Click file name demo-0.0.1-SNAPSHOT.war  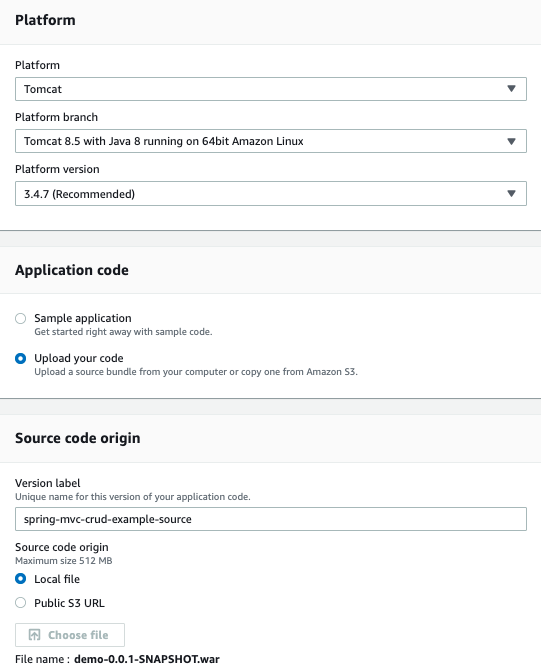pyautogui.click(x=147, y=659)
